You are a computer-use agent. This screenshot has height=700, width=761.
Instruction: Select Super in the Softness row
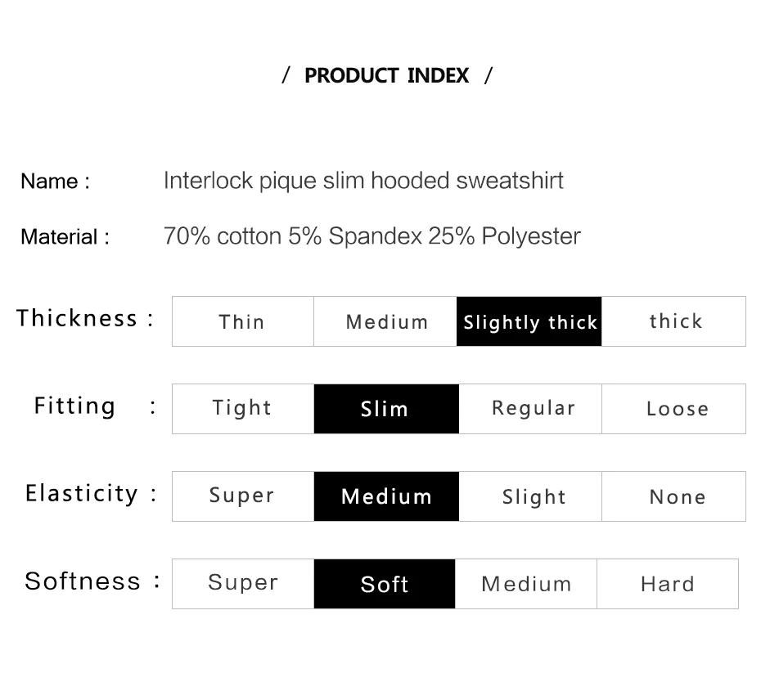coord(243,584)
